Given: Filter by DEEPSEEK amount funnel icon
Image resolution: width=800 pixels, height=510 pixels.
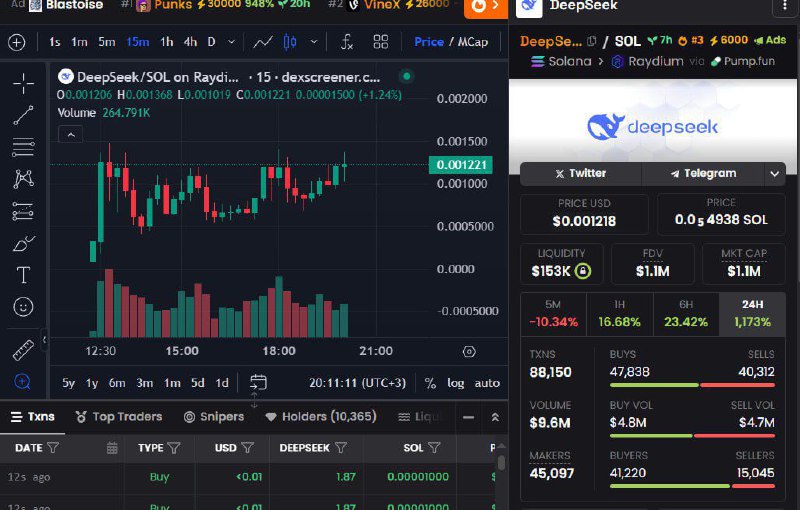Looking at the screenshot, I should 341,448.
